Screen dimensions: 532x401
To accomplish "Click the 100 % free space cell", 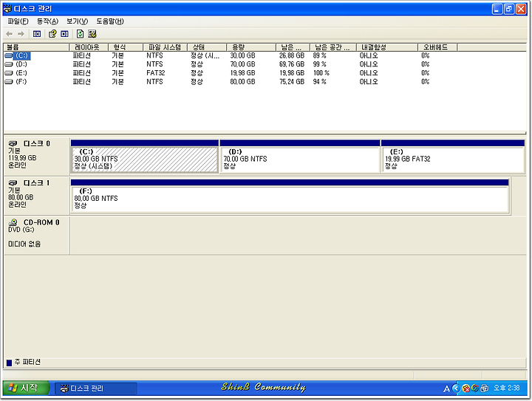I will pos(321,73).
